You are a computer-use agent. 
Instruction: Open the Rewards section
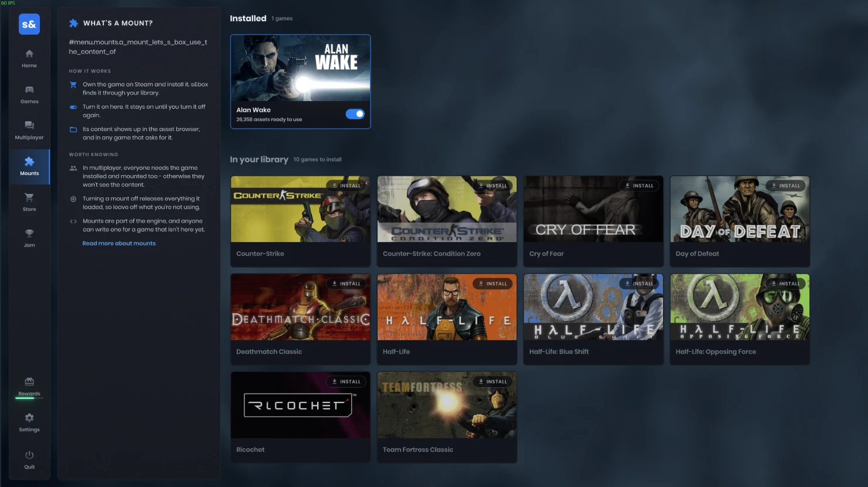(29, 387)
